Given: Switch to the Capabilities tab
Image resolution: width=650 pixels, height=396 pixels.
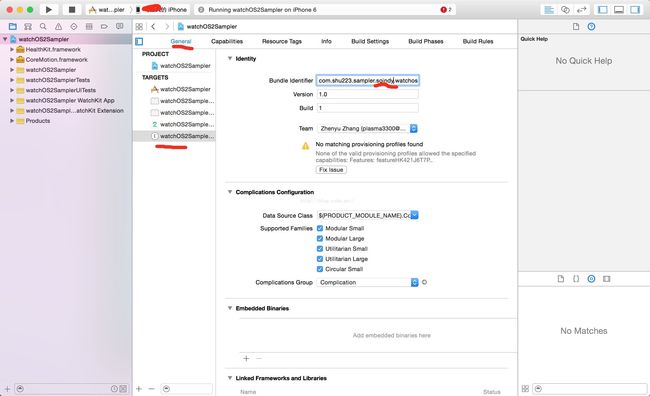Looking at the screenshot, I should [227, 41].
